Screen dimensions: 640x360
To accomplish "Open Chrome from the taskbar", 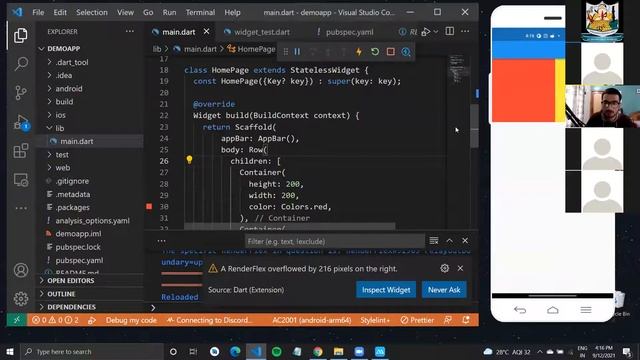I will [x=318, y=351].
